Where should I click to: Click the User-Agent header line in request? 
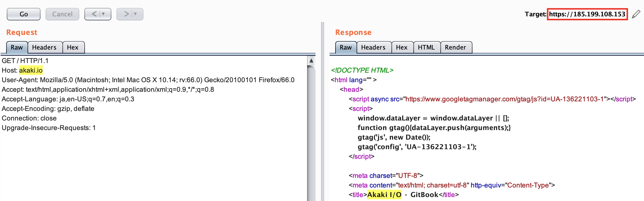click(x=148, y=80)
